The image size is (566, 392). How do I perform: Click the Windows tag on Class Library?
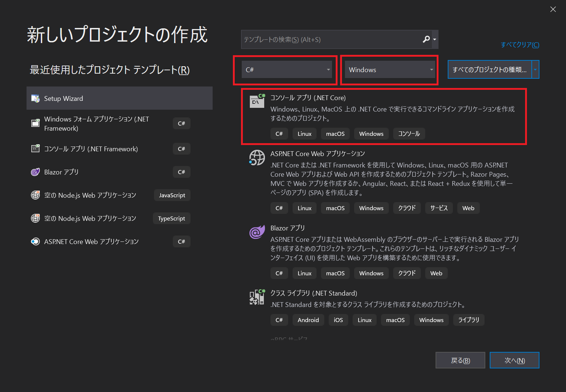coord(432,320)
